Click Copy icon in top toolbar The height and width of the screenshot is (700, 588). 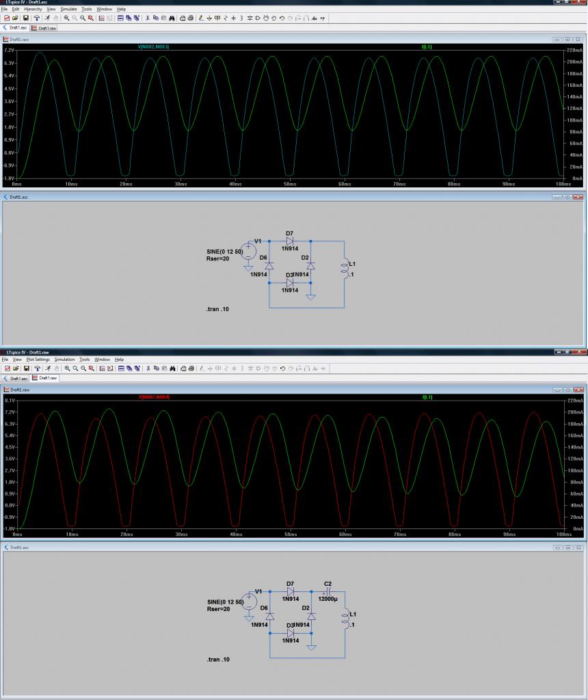(x=155, y=18)
